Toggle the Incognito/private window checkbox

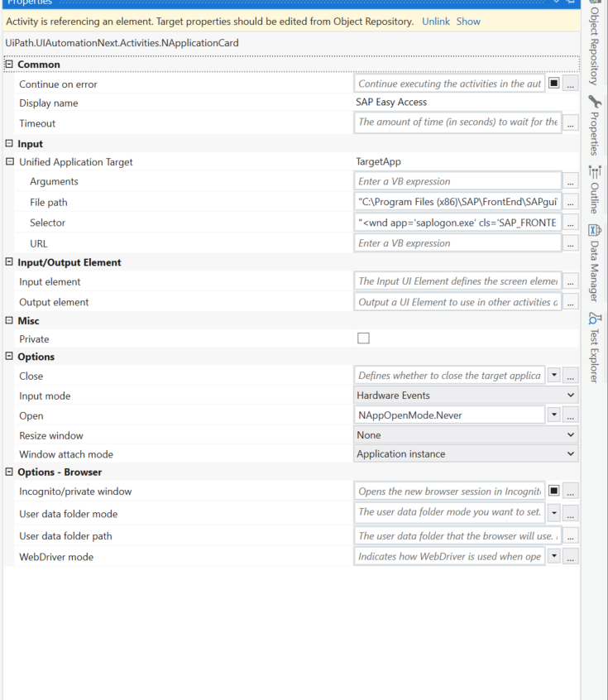point(553,491)
